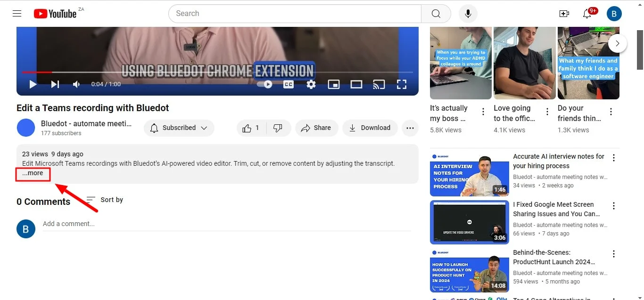Click '0 Comments' heading
Image resolution: width=644 pixels, height=300 pixels.
tap(43, 202)
